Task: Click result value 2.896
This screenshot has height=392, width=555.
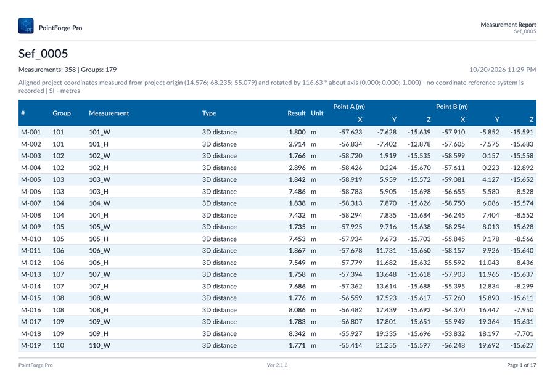Action: 297,168
